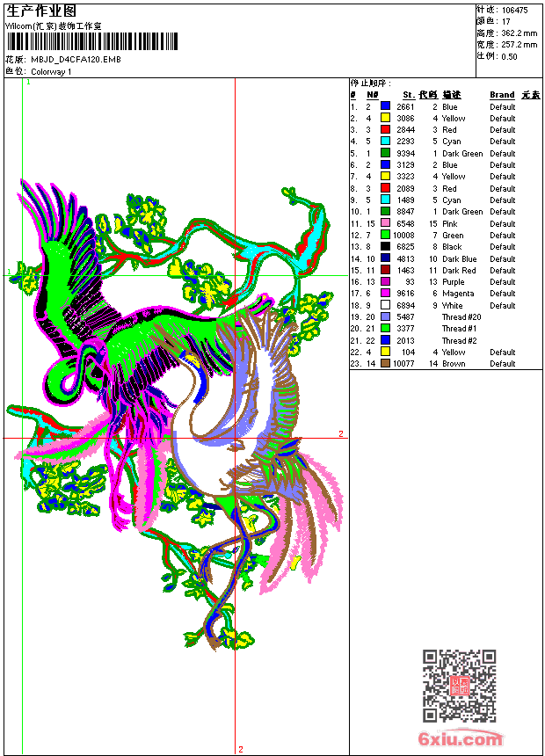Click the stitch count value 106475

(x=514, y=10)
